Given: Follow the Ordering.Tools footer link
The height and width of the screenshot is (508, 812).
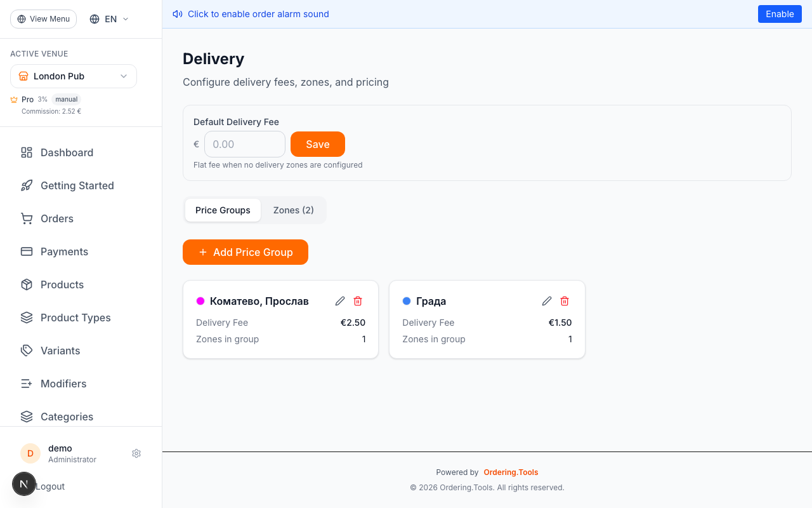Looking at the screenshot, I should [x=511, y=472].
